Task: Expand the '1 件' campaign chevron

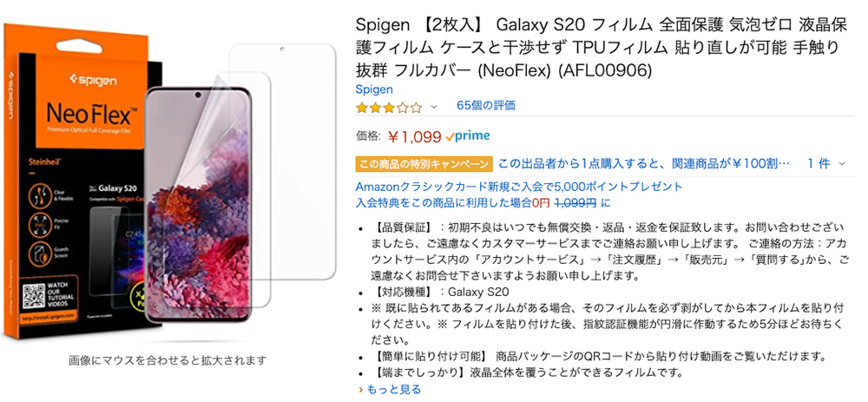Action: [848, 163]
